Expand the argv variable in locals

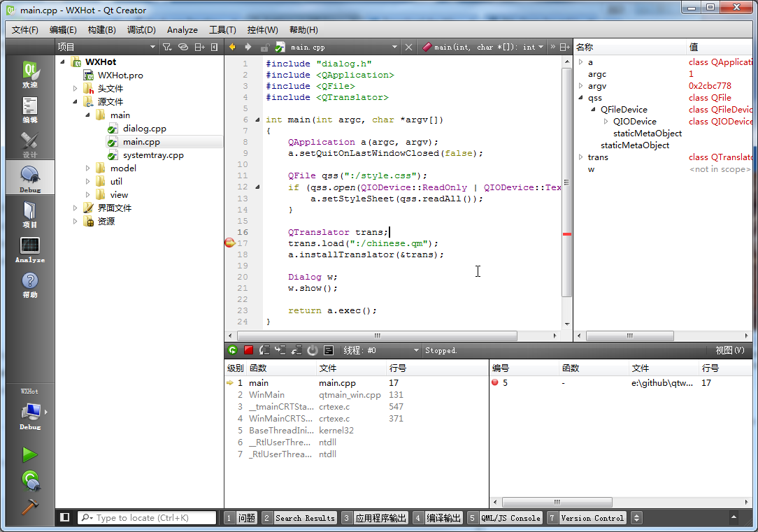(580, 86)
